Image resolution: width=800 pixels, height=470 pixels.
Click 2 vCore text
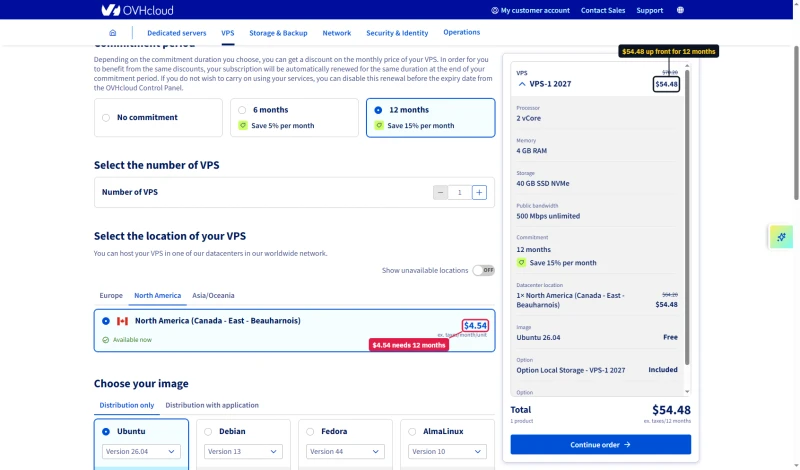pyautogui.click(x=529, y=118)
